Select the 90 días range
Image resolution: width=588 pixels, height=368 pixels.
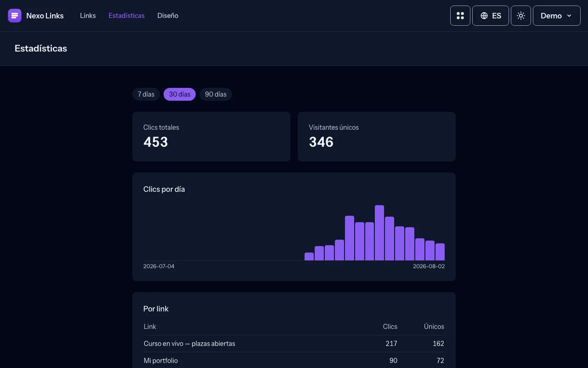(x=215, y=94)
